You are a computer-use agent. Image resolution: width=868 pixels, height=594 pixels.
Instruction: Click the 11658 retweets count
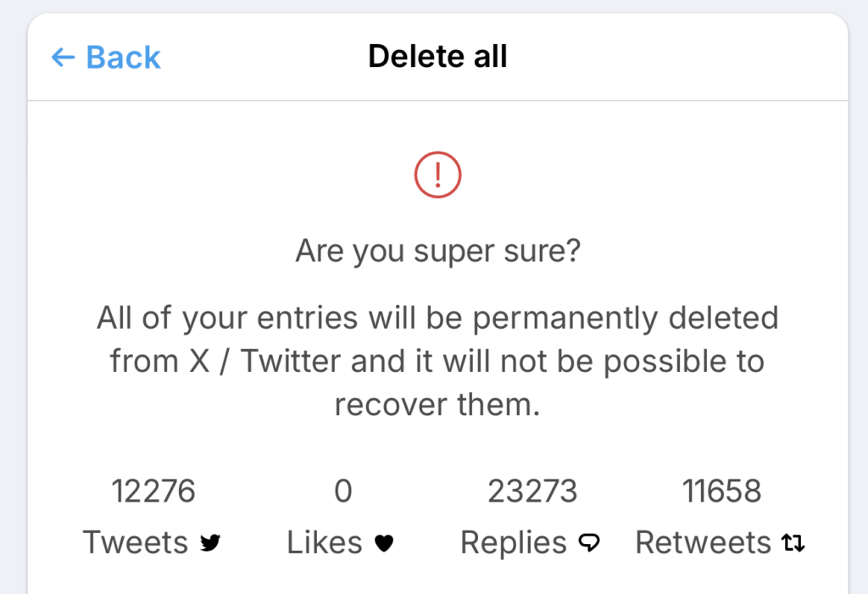tap(721, 491)
